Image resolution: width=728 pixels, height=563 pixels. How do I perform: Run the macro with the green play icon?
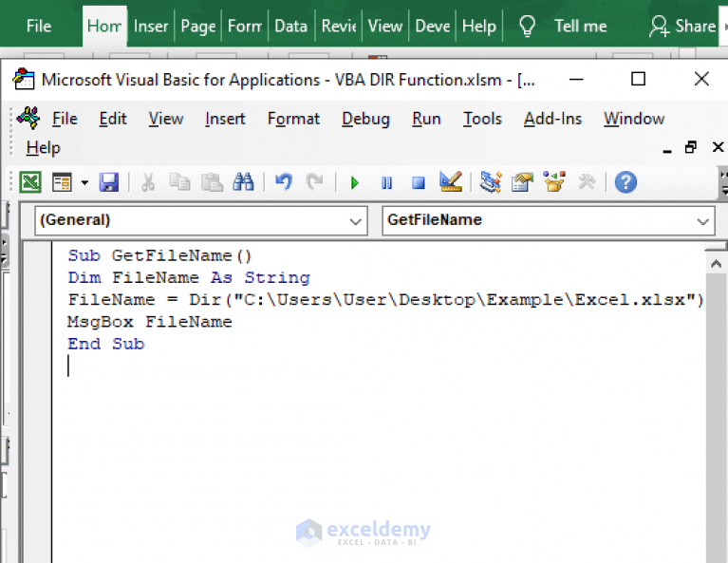355,182
